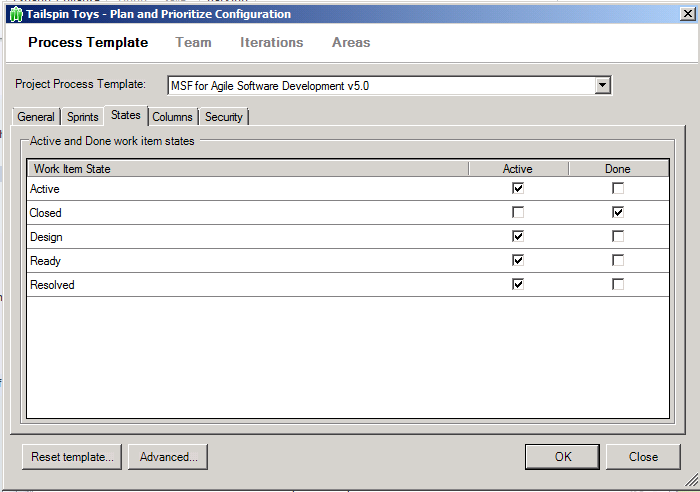
Task: Open the Iterations section
Action: click(271, 42)
